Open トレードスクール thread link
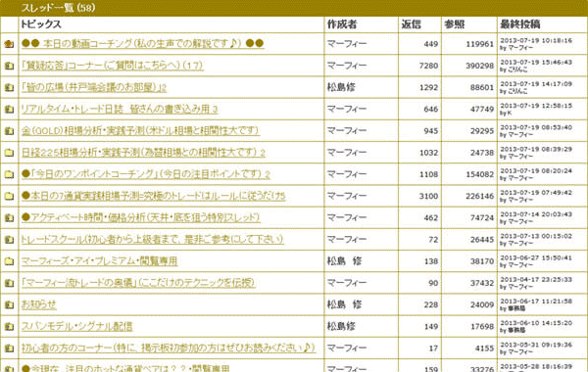The image size is (588, 372). pyautogui.click(x=152, y=239)
